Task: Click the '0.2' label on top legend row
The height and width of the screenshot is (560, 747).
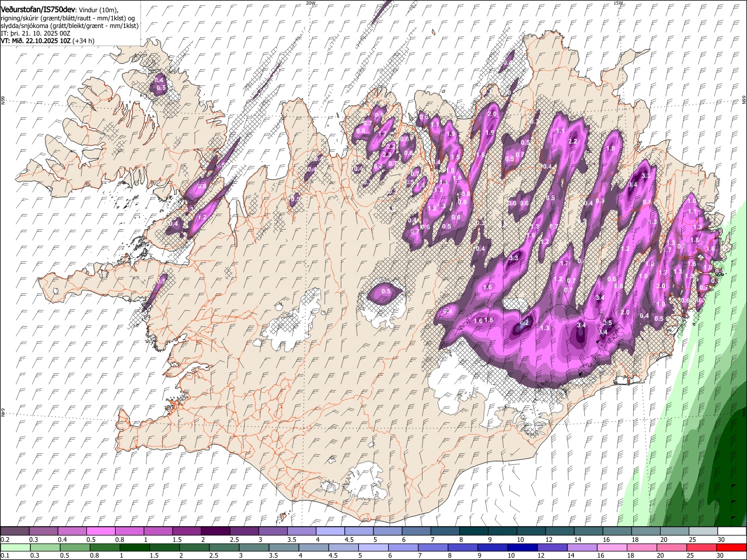Action: pyautogui.click(x=5, y=540)
